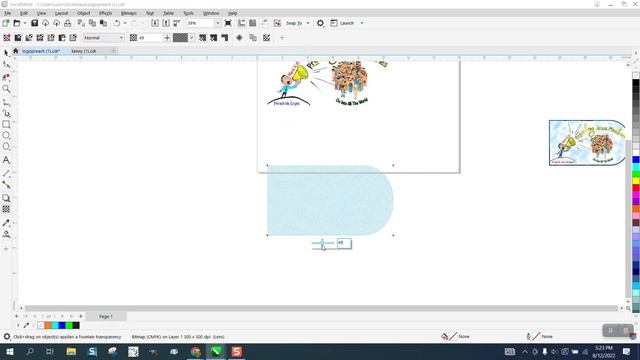Click the Print icon in standard toolbar
This screenshot has width=640, height=360.
coord(68,23)
